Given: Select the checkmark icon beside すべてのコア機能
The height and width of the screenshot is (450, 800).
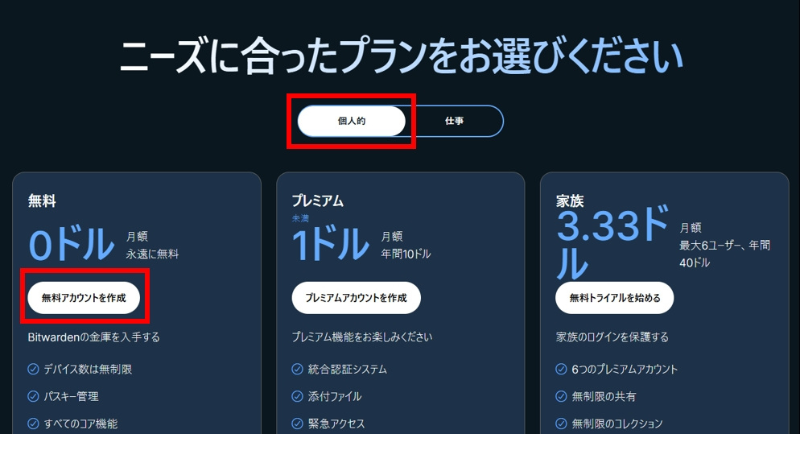Looking at the screenshot, I should click(34, 424).
